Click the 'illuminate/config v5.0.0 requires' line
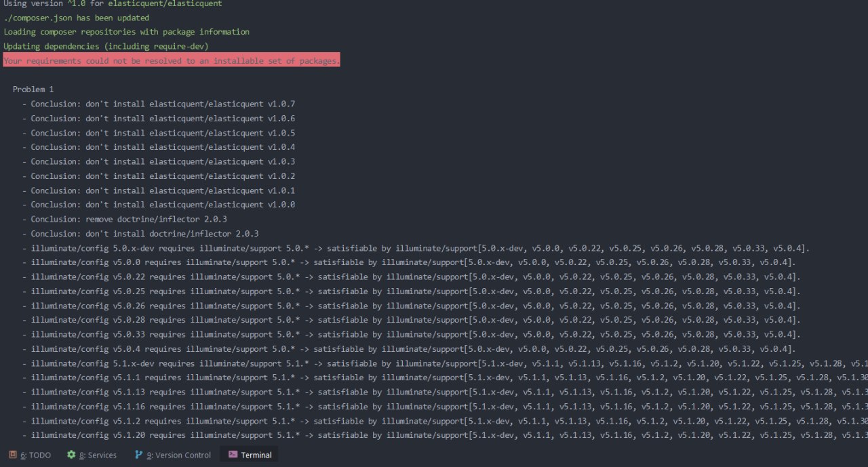 tap(409, 262)
